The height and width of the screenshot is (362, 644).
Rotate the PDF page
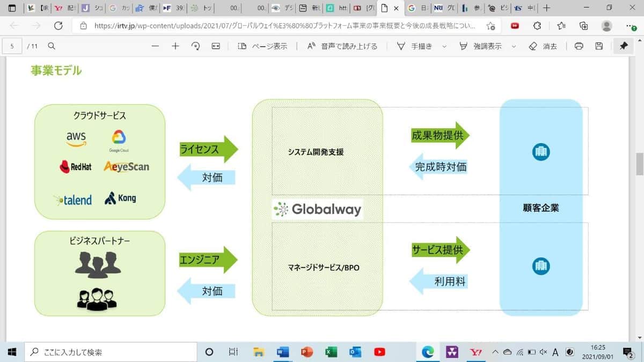tap(196, 46)
